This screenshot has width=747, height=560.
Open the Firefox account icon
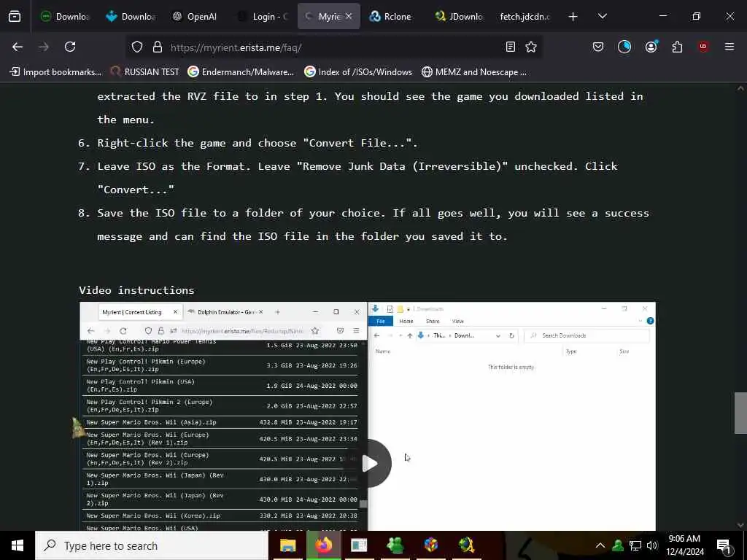[x=651, y=47]
